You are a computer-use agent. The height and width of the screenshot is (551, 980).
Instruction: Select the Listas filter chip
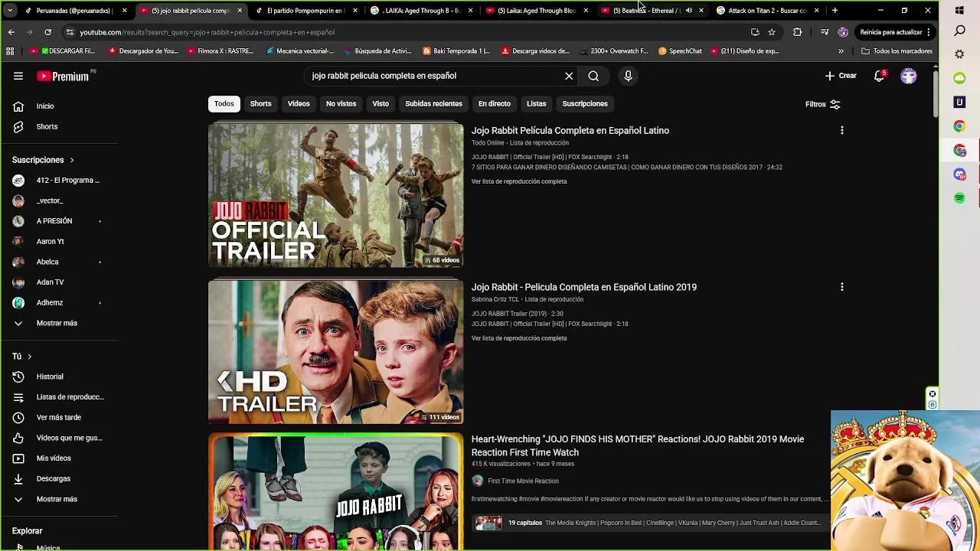click(537, 103)
